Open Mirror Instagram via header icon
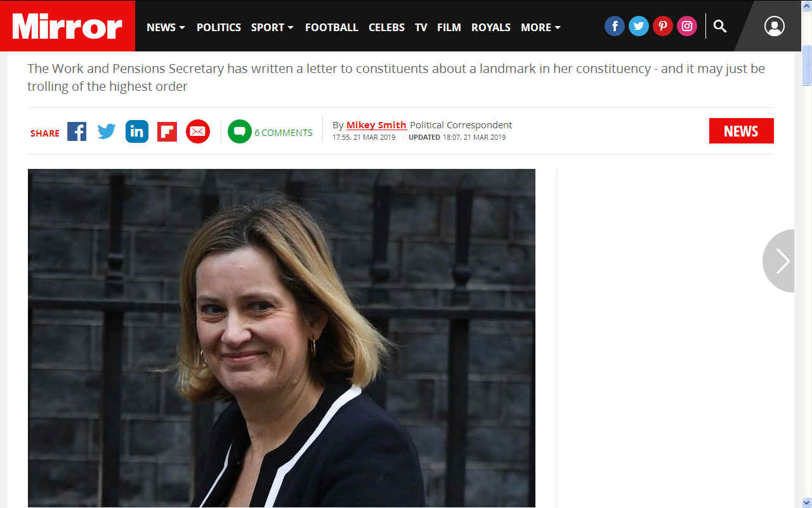This screenshot has width=812, height=508. coord(687,26)
